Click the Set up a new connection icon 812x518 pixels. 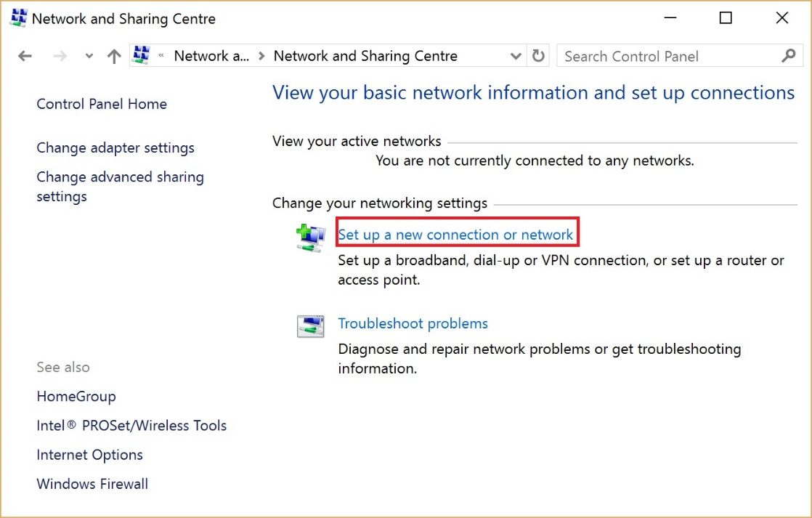310,236
